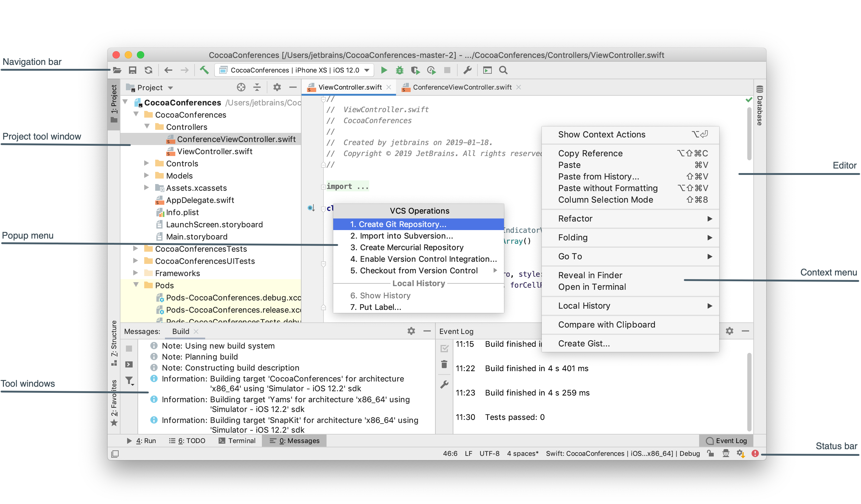
Task: Switch to ConferenceViewController.swift editor tab
Action: point(462,87)
